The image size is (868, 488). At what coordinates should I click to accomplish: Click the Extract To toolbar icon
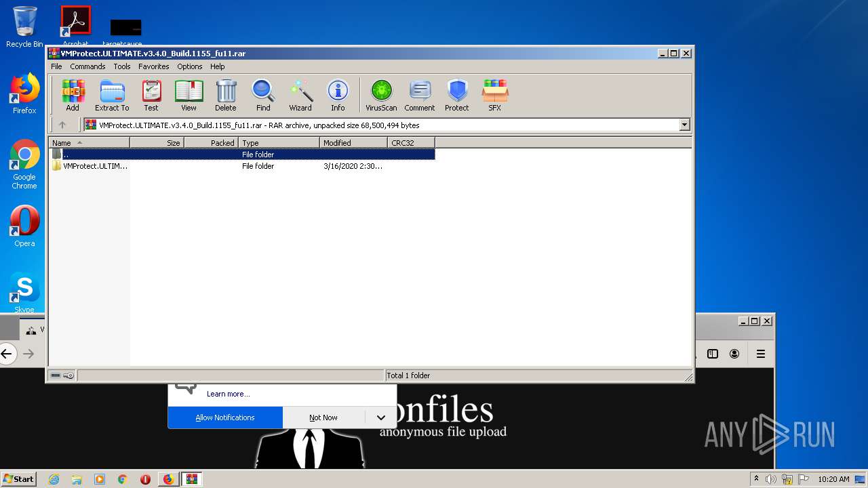coord(112,95)
